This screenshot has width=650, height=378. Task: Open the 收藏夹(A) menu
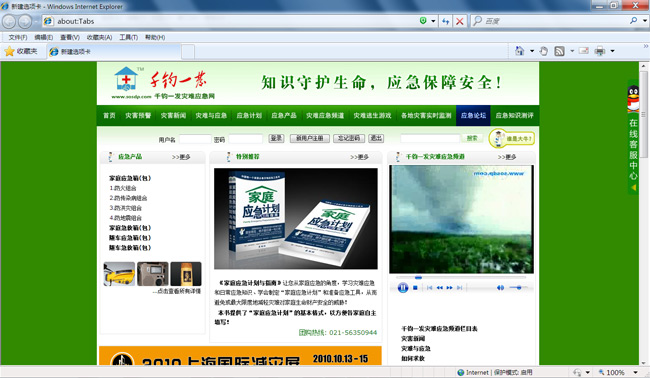99,37
